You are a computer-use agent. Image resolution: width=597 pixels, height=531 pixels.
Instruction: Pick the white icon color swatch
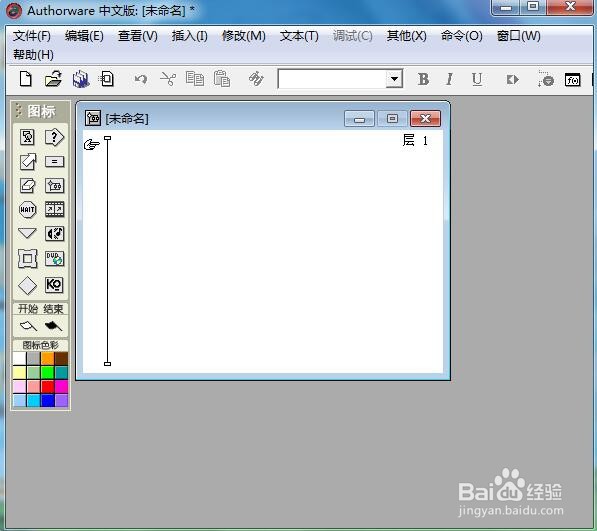19,358
